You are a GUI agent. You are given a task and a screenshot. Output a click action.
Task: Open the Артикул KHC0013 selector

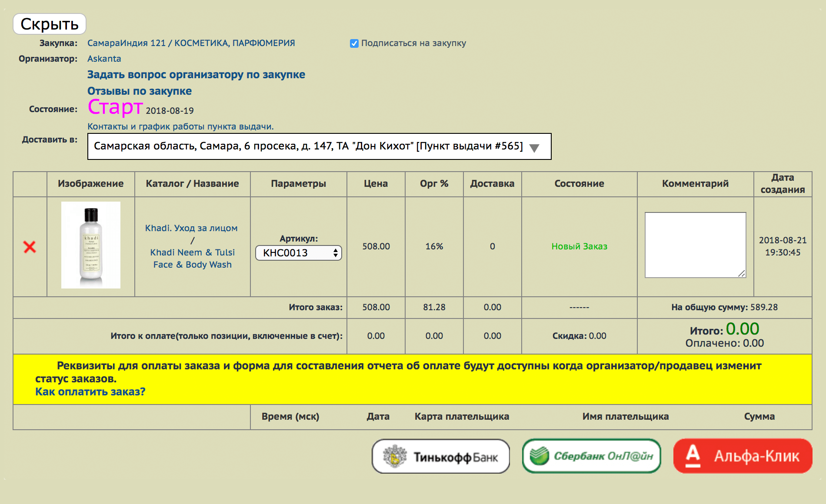(x=299, y=253)
